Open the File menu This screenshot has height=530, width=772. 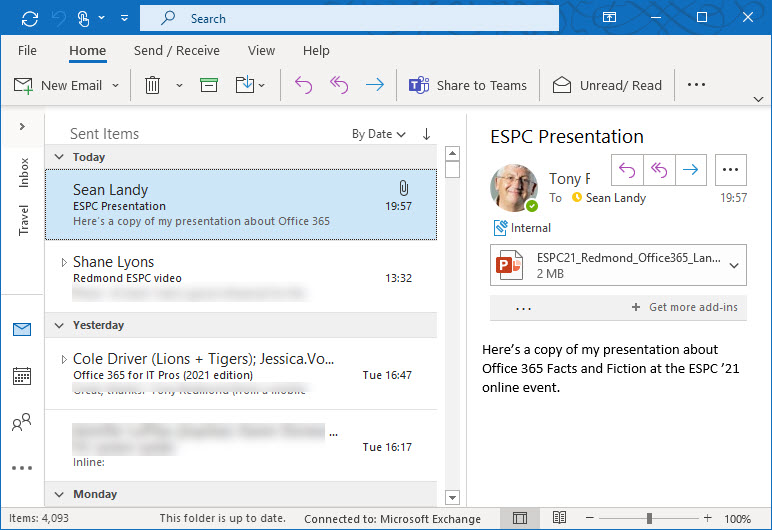pyautogui.click(x=27, y=51)
